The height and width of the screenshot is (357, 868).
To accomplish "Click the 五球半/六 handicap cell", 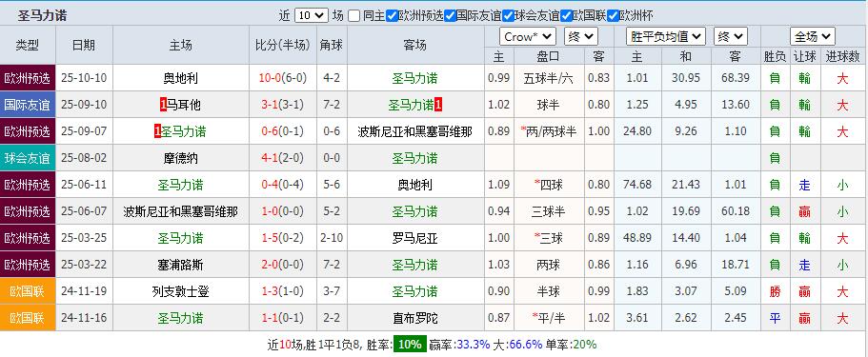I will [x=548, y=79].
